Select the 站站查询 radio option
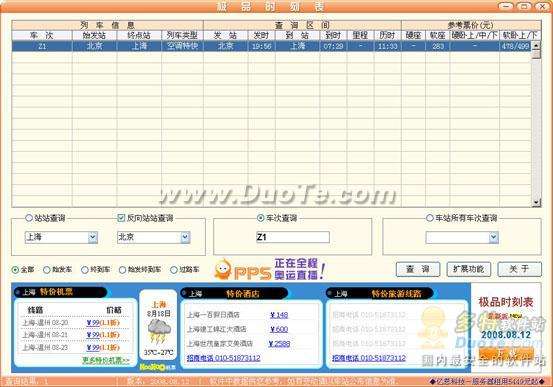The image size is (553, 387). (29, 218)
